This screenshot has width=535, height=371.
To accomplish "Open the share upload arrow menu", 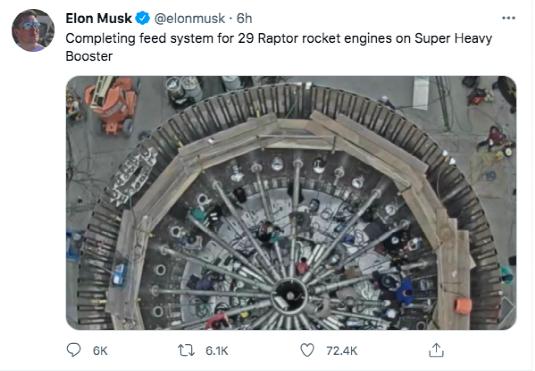I will pos(436,350).
